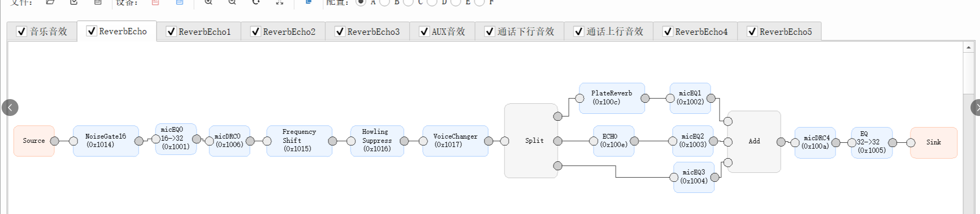This screenshot has height=214, width=980.
Task: Select configuration radio A
Action: pos(361,2)
